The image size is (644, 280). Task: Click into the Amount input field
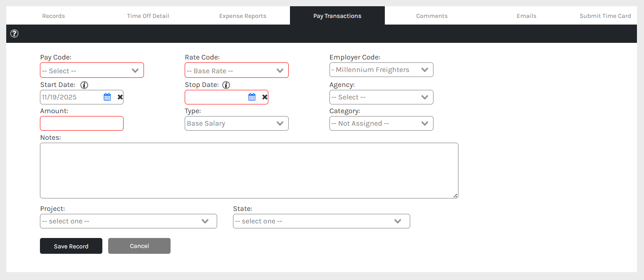coord(82,124)
